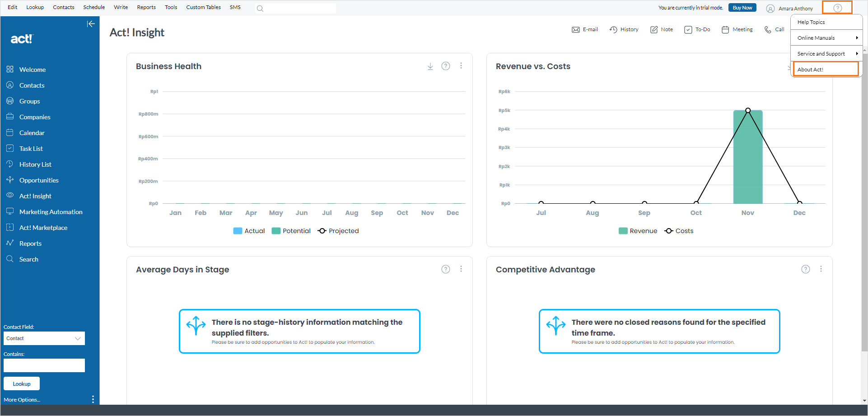Open the Edit menu
Viewport: 868px width, 416px height.
pos(13,7)
